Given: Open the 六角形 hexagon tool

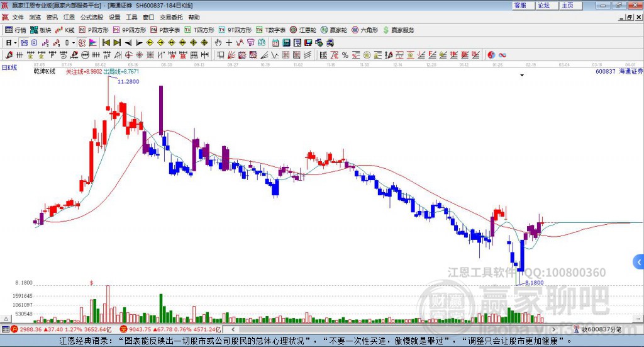Looking at the screenshot, I should tap(365, 30).
